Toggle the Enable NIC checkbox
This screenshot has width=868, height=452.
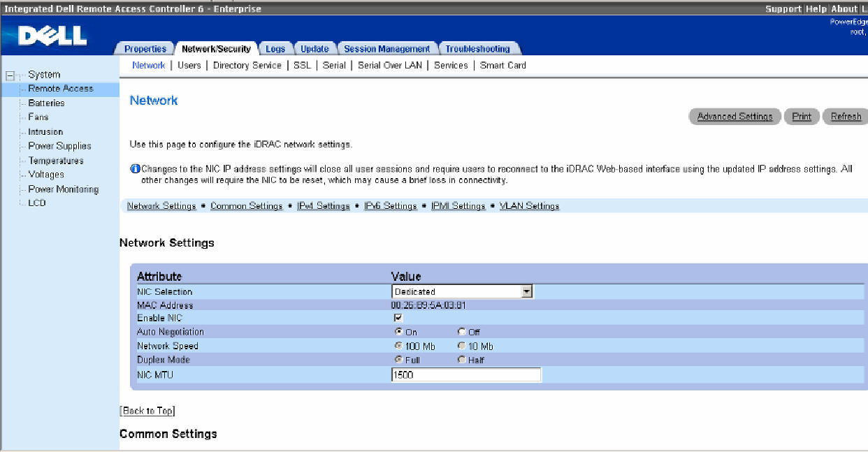(398, 318)
